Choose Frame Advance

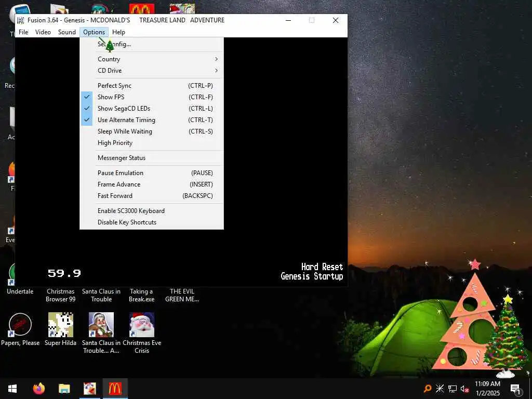pos(152,184)
